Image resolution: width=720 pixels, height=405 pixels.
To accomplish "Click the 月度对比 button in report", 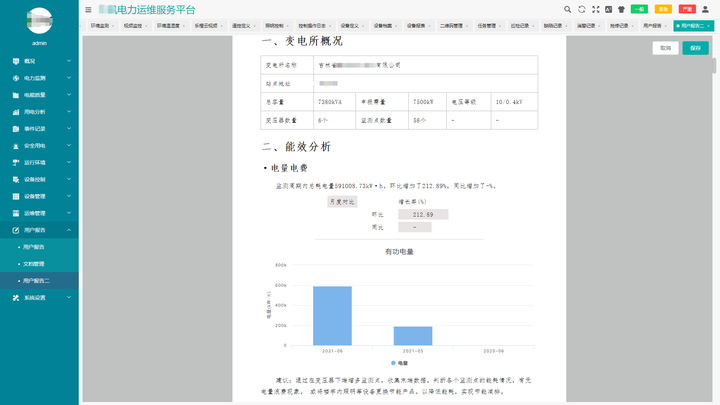I will pyautogui.click(x=342, y=202).
